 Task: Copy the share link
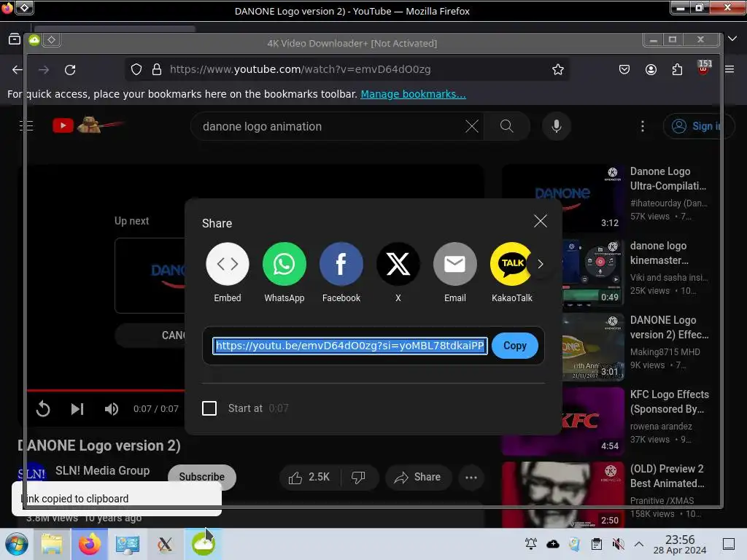pos(514,346)
